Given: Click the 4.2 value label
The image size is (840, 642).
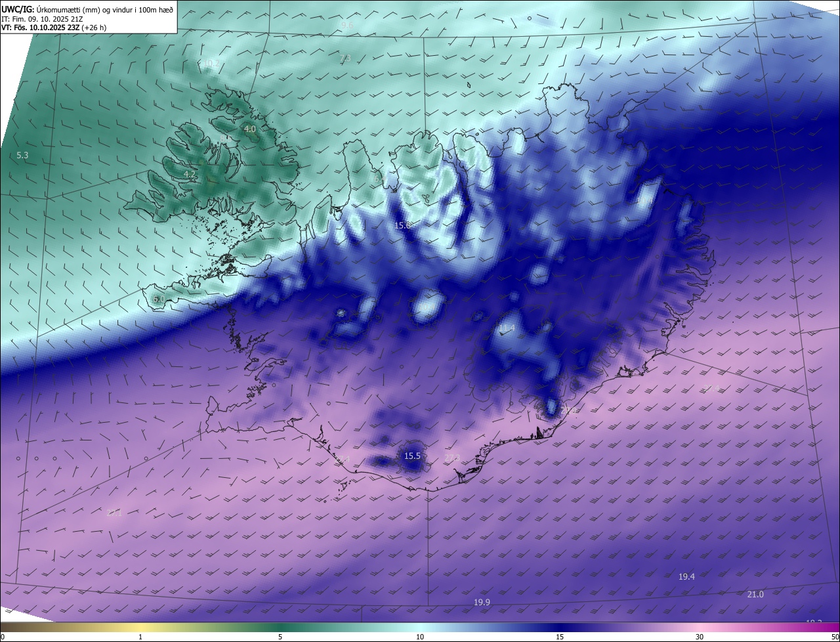Looking at the screenshot, I should click(190, 174).
